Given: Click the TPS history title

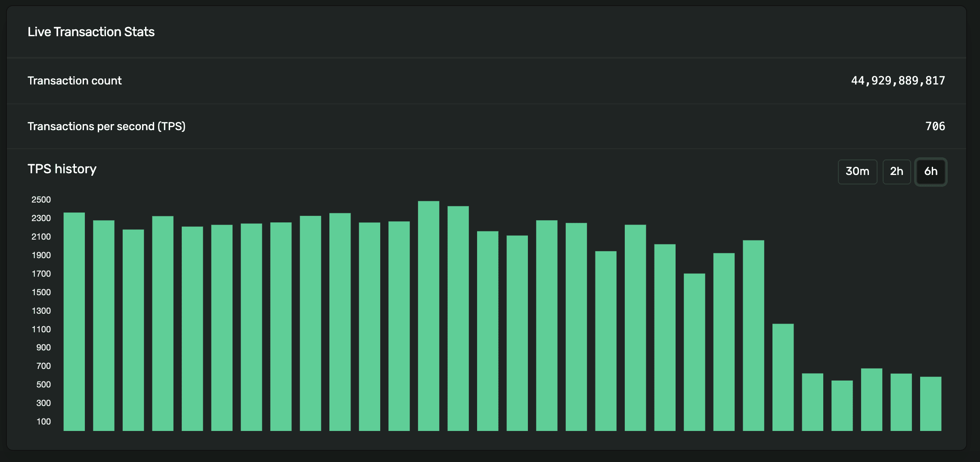Looking at the screenshot, I should 62,169.
